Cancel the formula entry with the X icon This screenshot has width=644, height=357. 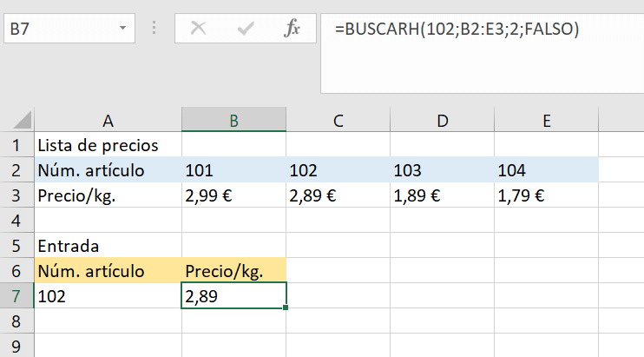pos(199,29)
